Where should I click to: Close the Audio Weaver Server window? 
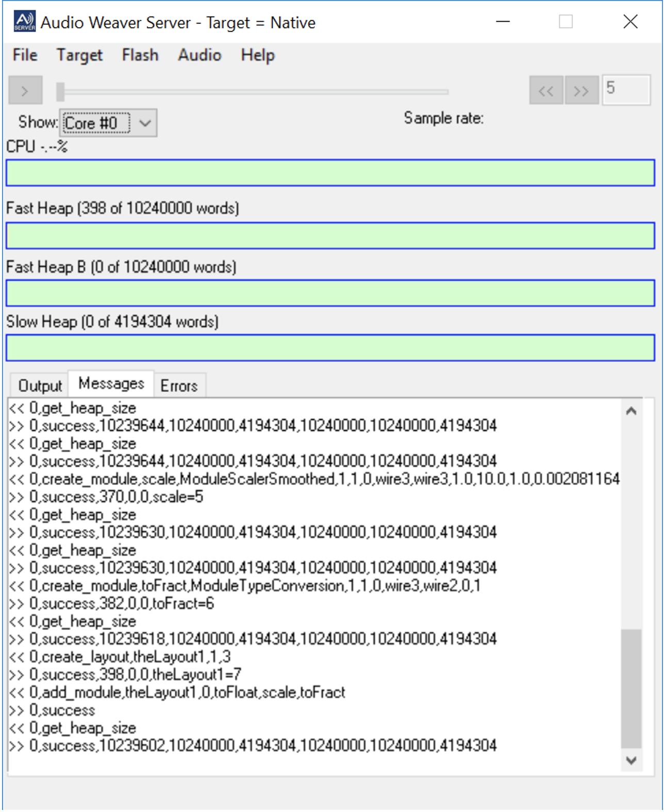[x=630, y=22]
